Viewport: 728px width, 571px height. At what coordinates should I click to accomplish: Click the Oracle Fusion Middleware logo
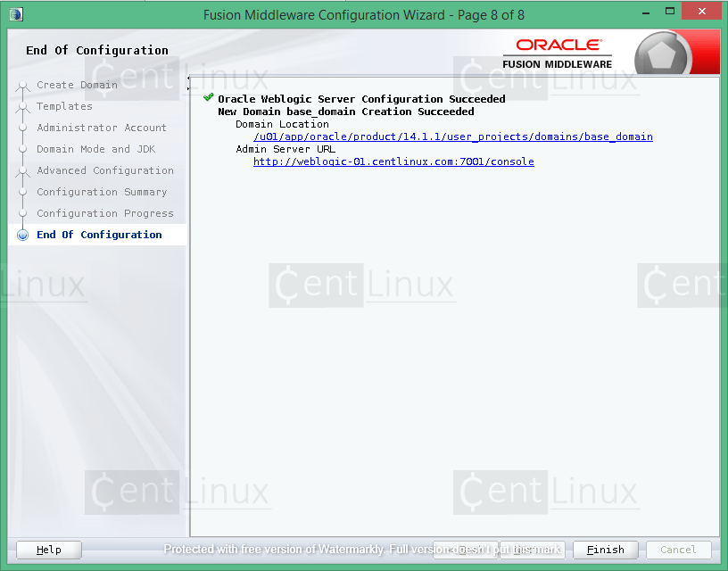click(558, 54)
